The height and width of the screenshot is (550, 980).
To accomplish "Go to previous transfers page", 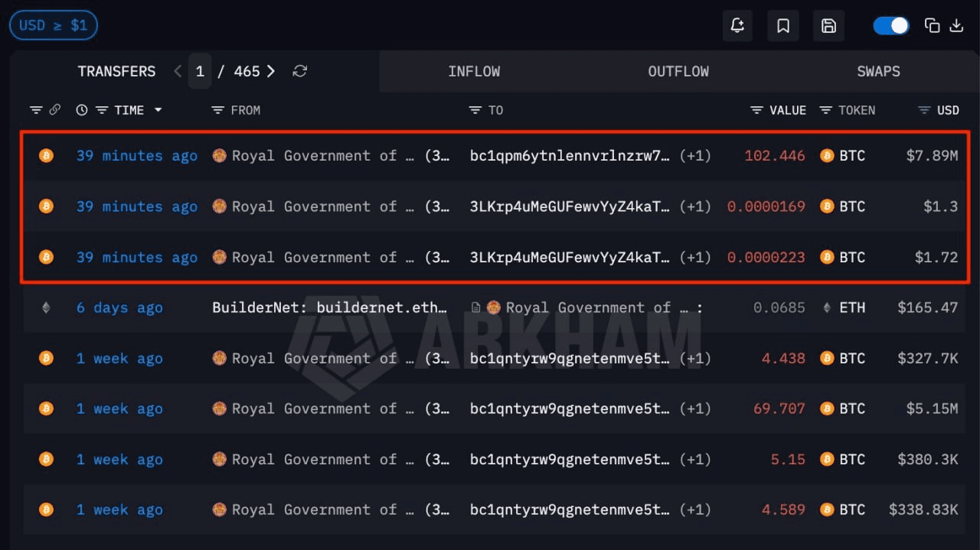I will pyautogui.click(x=178, y=71).
